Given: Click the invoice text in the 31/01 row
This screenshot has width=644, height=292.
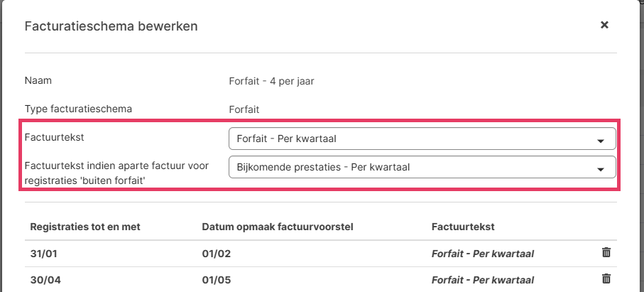Looking at the screenshot, I should click(482, 253).
